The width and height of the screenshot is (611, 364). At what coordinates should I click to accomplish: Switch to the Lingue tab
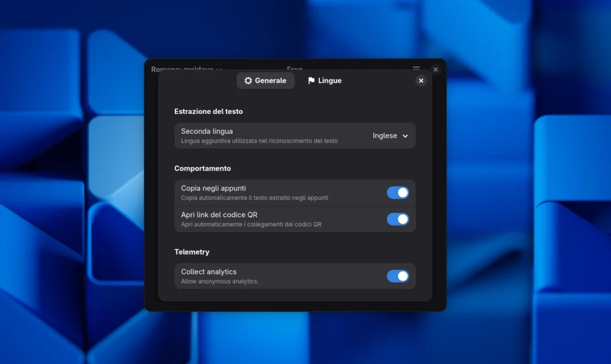coord(325,81)
